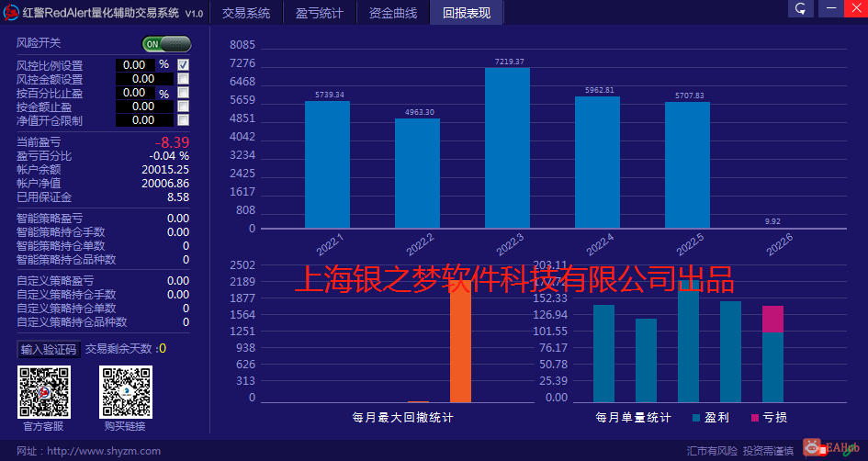This screenshot has width=868, height=461.
Task: Open the 资金曲线 tab
Action: pyautogui.click(x=393, y=13)
